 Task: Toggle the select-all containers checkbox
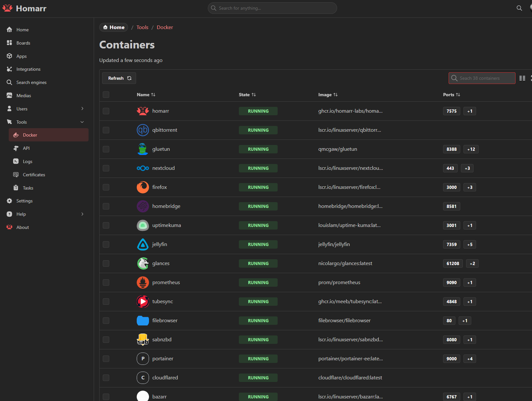click(x=106, y=95)
